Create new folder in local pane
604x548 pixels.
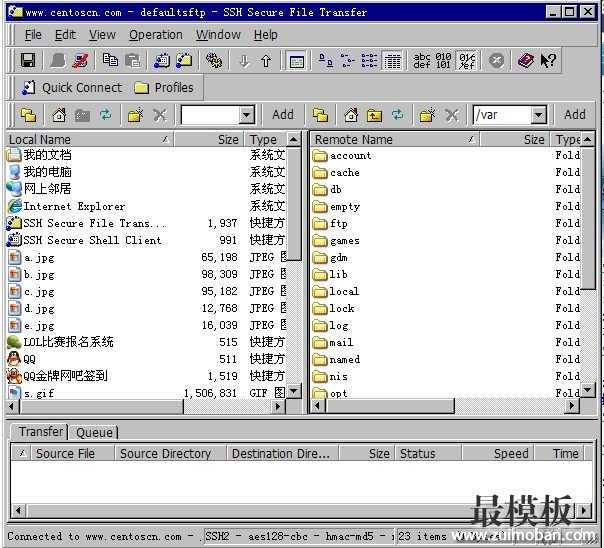pyautogui.click(x=135, y=115)
